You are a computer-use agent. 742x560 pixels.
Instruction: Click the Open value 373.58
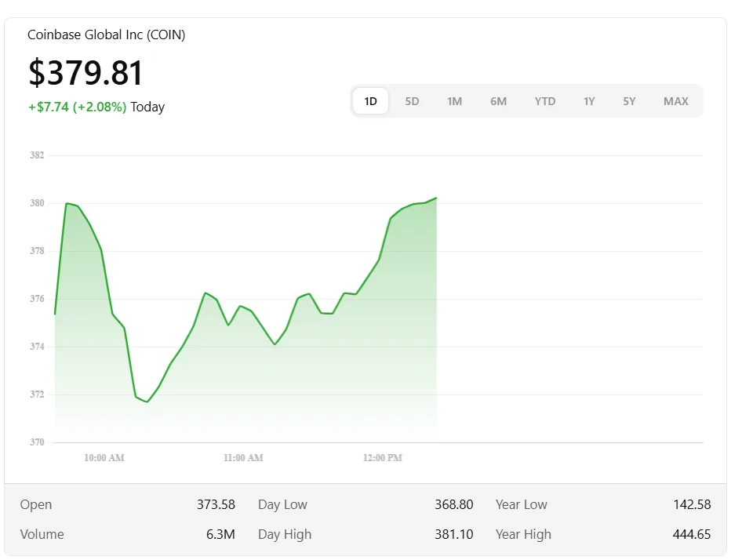point(216,504)
